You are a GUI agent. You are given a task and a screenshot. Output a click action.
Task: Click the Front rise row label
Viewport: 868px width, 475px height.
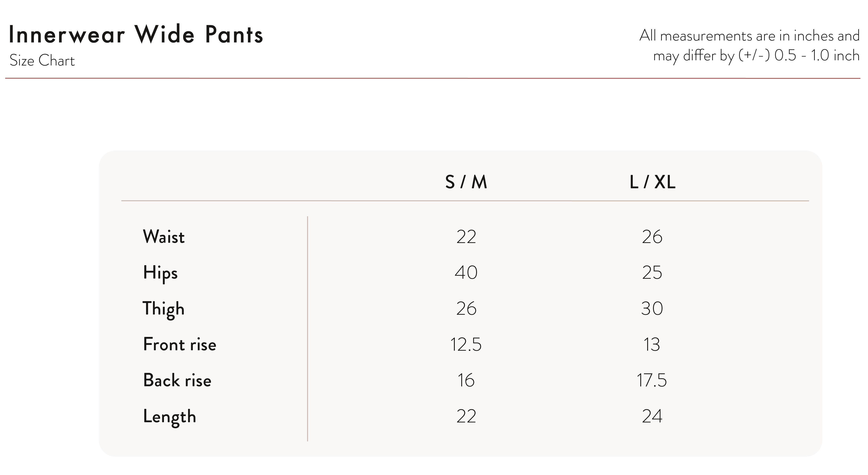coord(180,344)
